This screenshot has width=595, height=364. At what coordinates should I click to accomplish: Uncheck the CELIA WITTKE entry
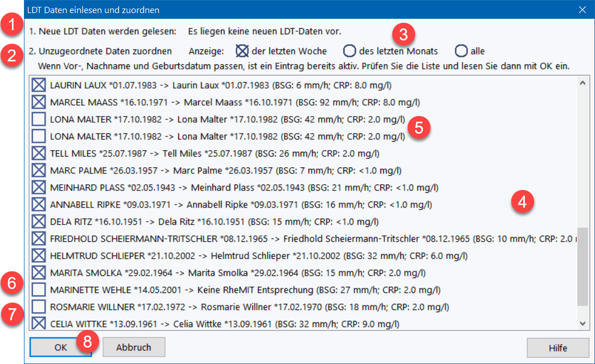point(39,324)
